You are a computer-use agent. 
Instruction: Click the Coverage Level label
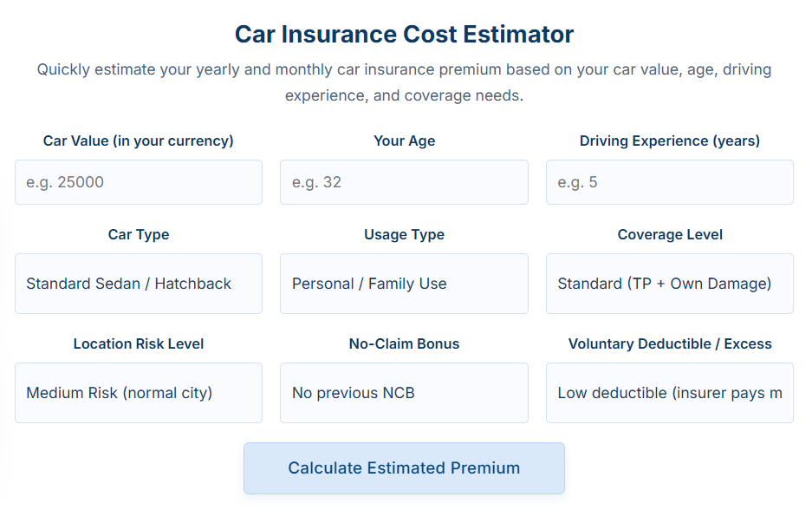coord(669,234)
